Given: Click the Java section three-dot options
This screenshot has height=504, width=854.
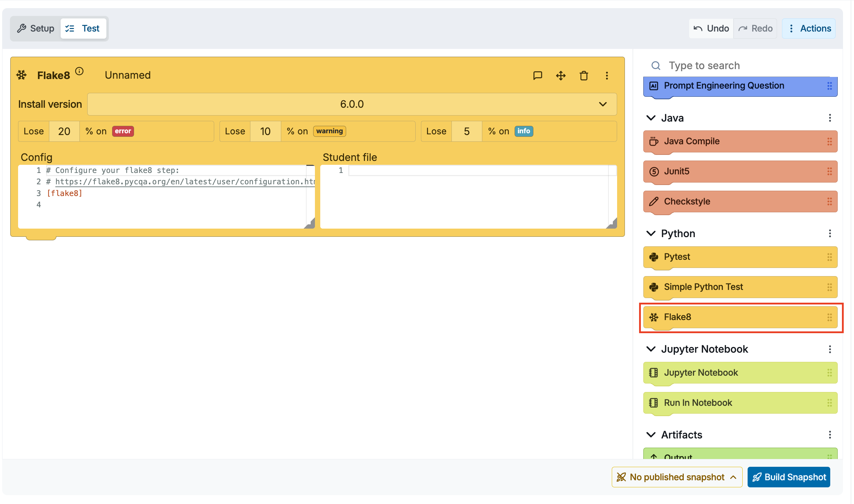Looking at the screenshot, I should point(830,118).
